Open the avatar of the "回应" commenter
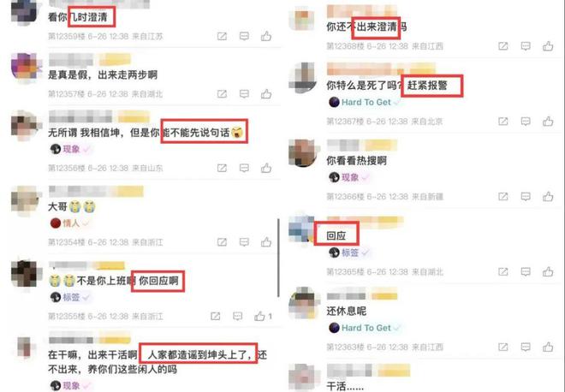Viewport: 565px width, 392px height. 302,229
